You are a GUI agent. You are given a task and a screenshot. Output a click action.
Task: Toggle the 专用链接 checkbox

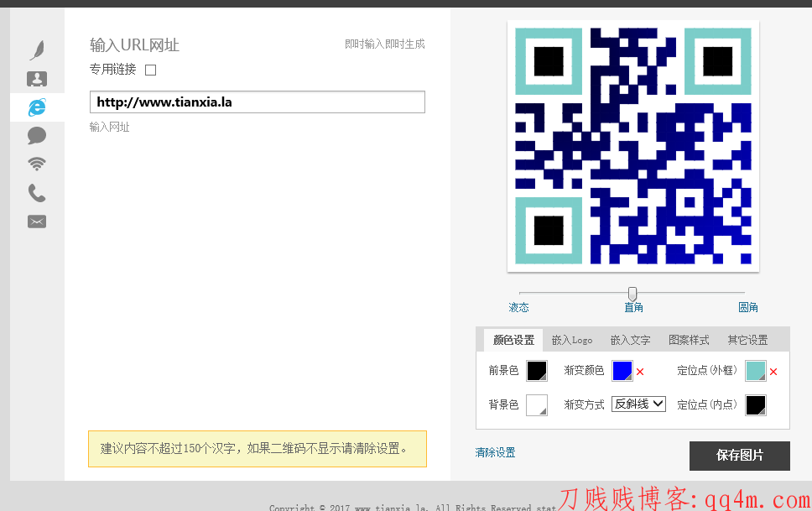pos(151,70)
